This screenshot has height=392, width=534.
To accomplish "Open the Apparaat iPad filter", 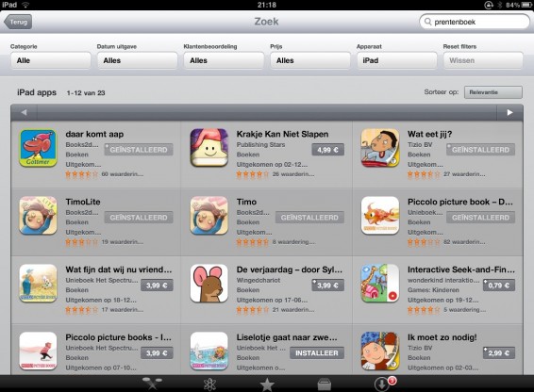I will pyautogui.click(x=397, y=60).
